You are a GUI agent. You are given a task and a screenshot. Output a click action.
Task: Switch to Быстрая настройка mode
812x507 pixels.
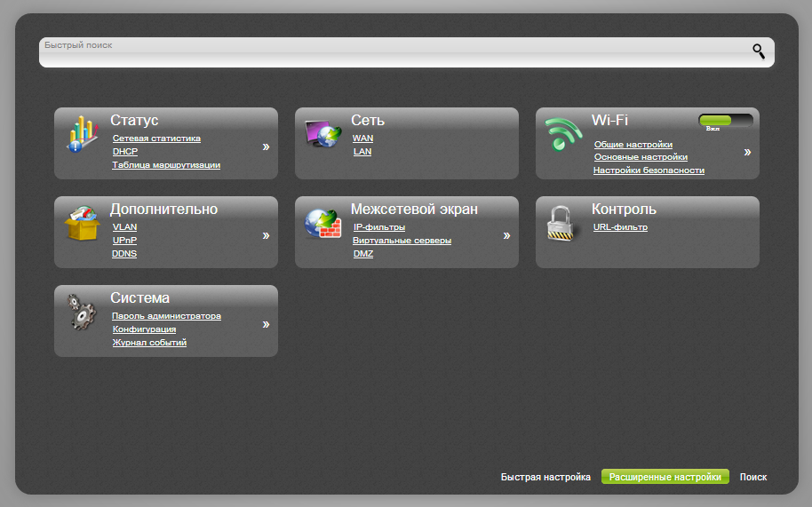coord(545,477)
